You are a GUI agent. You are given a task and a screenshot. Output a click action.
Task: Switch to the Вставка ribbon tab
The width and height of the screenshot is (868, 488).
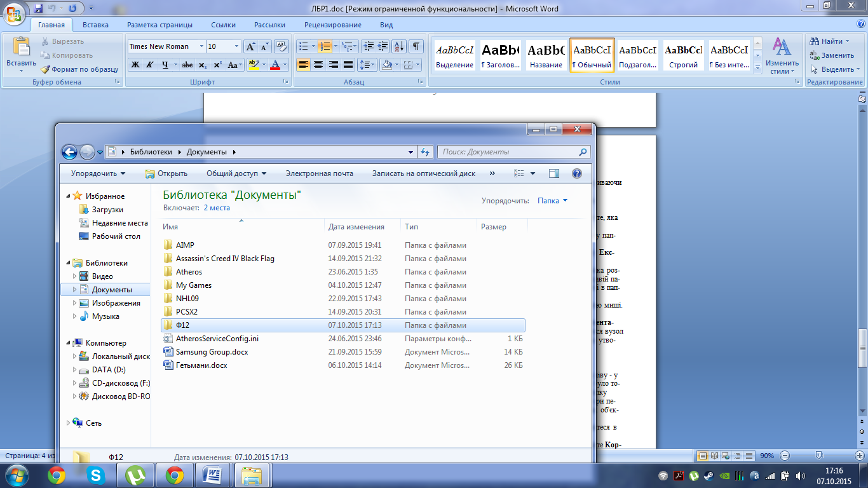(95, 25)
